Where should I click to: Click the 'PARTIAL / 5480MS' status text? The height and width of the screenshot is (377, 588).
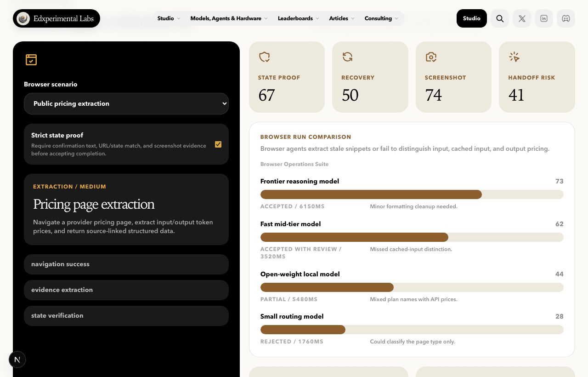pos(289,299)
